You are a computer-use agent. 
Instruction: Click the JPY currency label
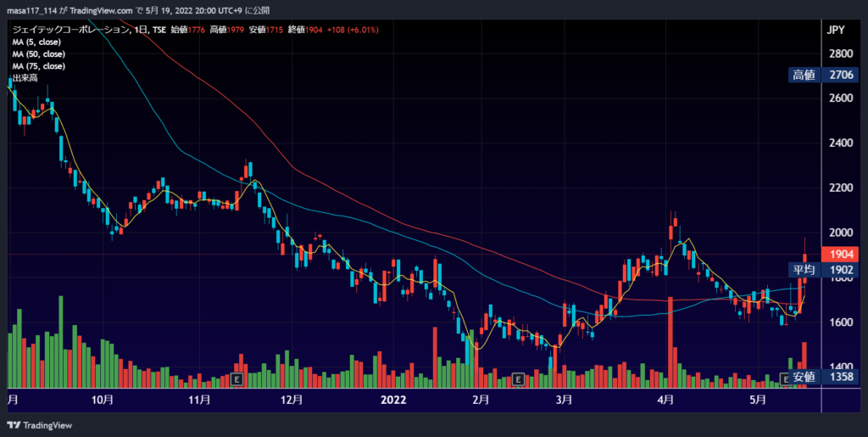[x=836, y=31]
